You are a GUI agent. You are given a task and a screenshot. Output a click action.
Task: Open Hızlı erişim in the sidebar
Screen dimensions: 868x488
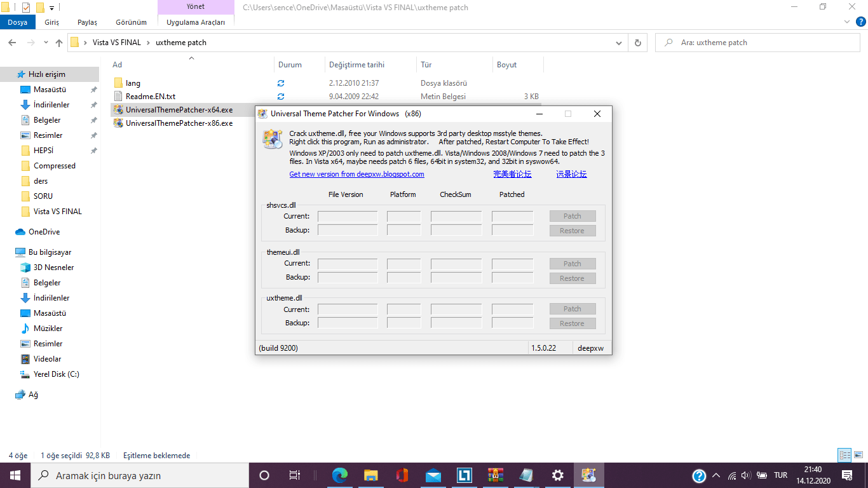pyautogui.click(x=46, y=74)
